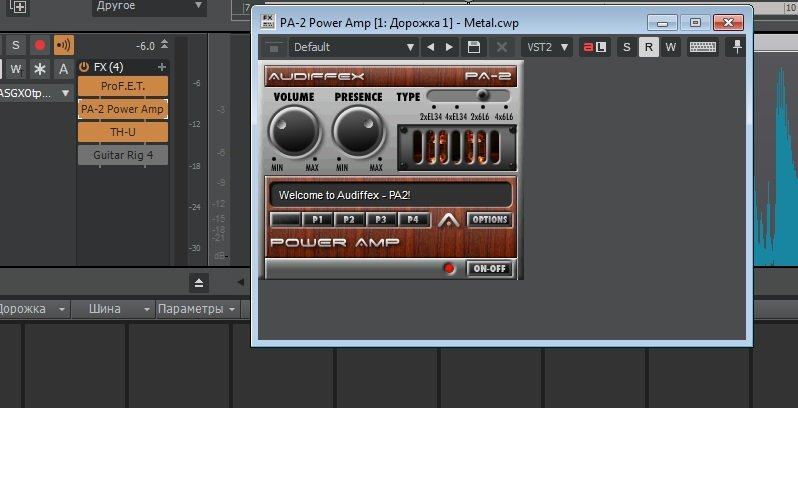Image resolution: width=798 pixels, height=484 pixels.
Task: Toggle the FX rack power button
Action: (x=84, y=67)
